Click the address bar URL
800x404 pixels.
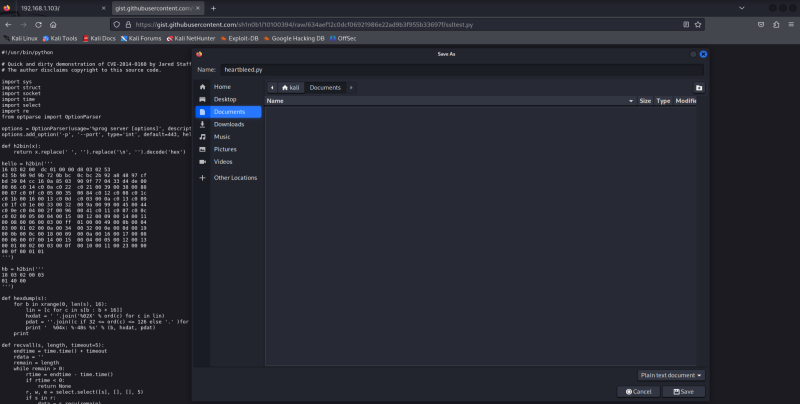click(304, 24)
